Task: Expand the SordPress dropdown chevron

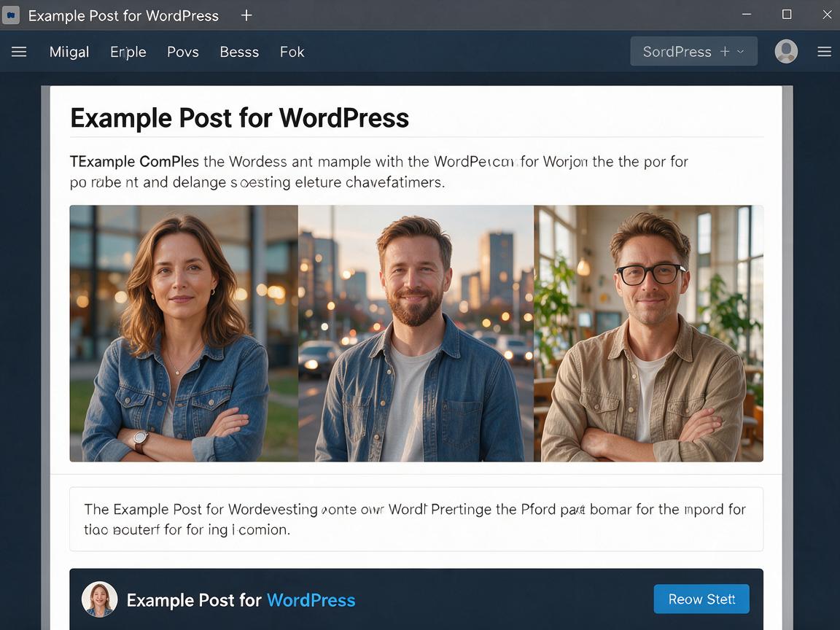Action: [x=740, y=52]
